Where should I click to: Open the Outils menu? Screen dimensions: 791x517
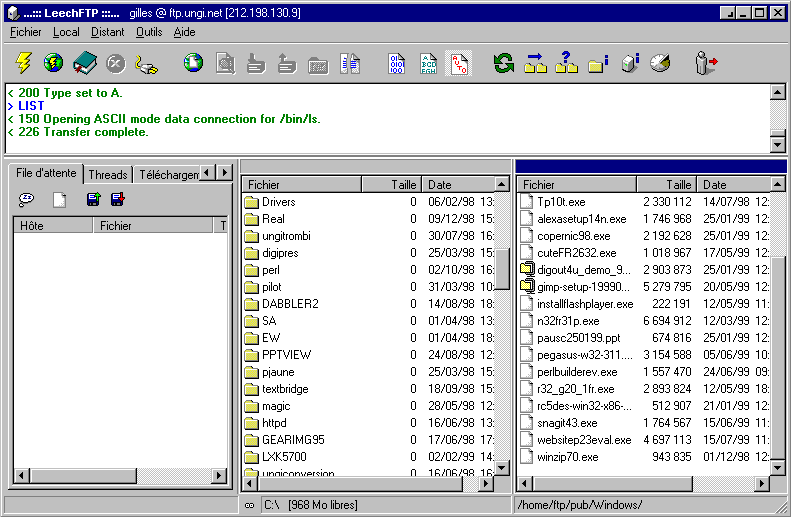pos(149,32)
